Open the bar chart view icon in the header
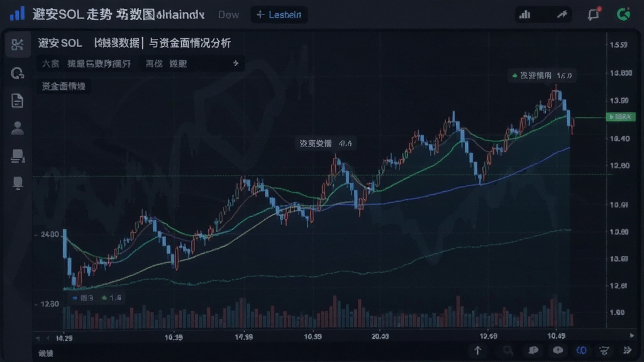The image size is (644, 362). point(525,15)
